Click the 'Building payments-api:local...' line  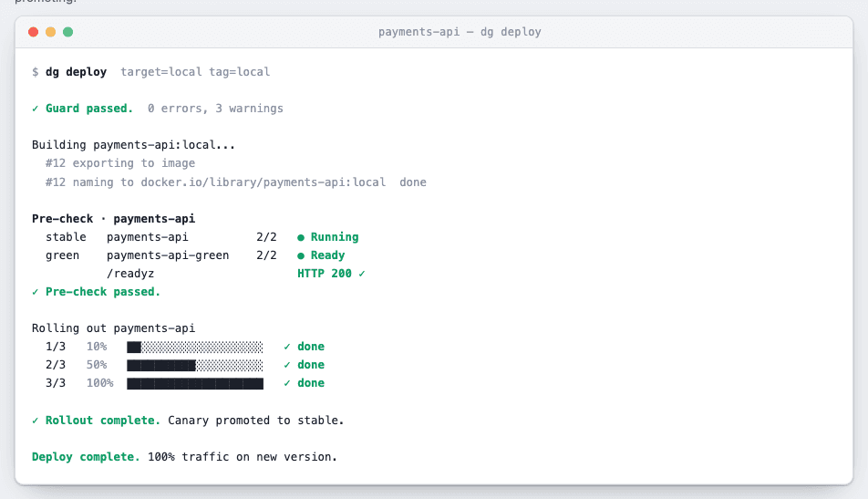(x=133, y=145)
